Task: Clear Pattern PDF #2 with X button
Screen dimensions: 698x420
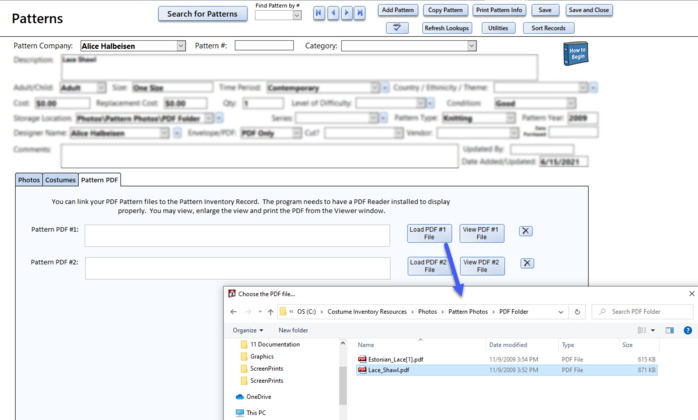Action: coord(525,263)
